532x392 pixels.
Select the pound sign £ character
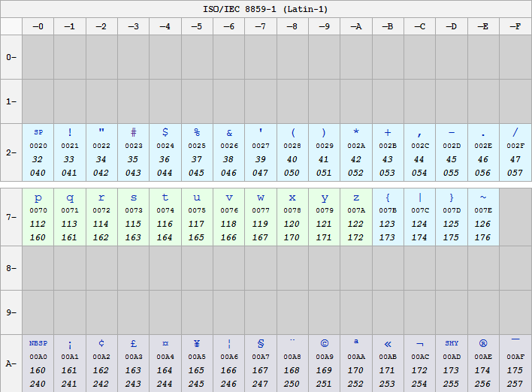click(133, 344)
